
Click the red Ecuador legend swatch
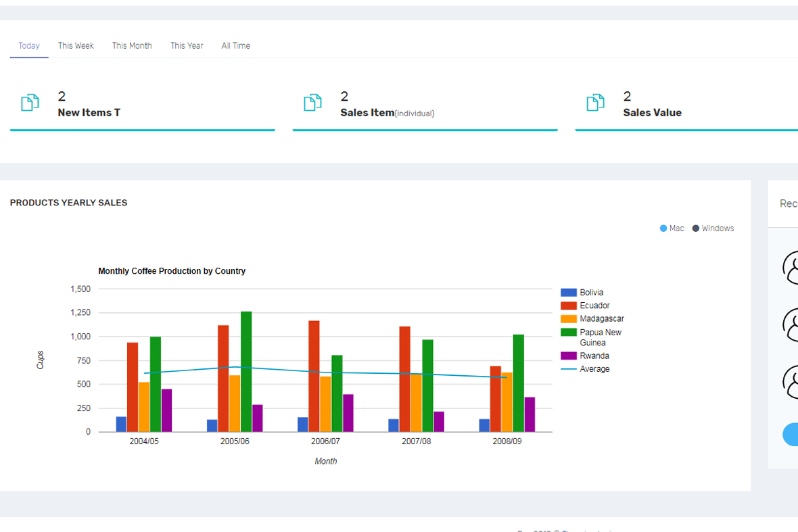(568, 306)
